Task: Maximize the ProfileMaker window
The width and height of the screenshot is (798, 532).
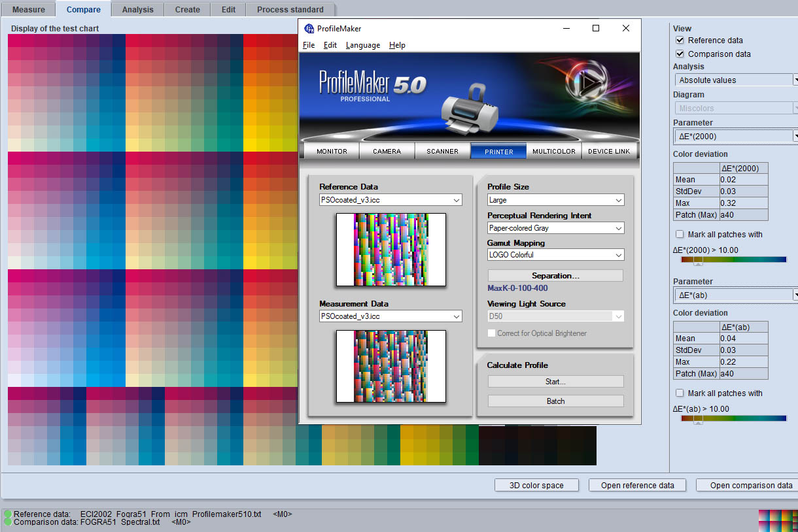Action: [x=596, y=28]
